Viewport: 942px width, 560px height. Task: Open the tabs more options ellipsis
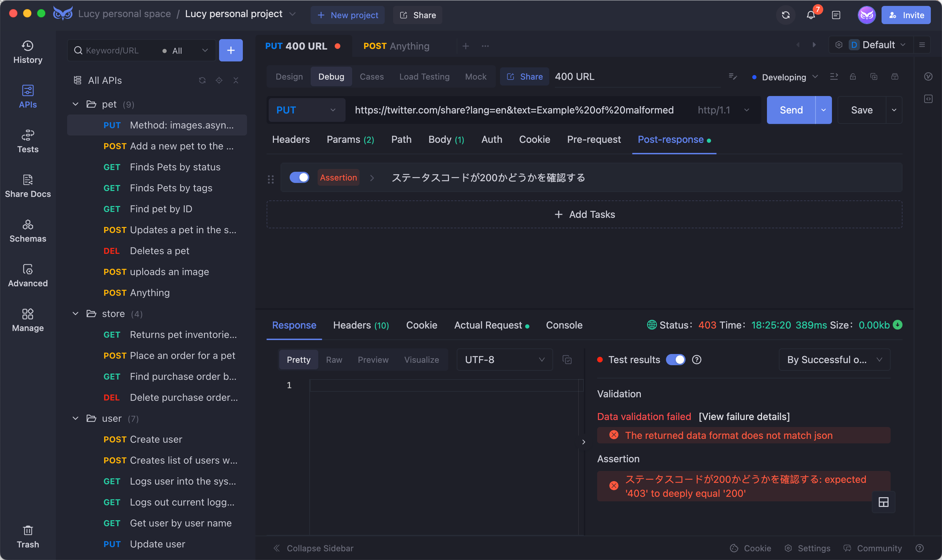point(485,46)
